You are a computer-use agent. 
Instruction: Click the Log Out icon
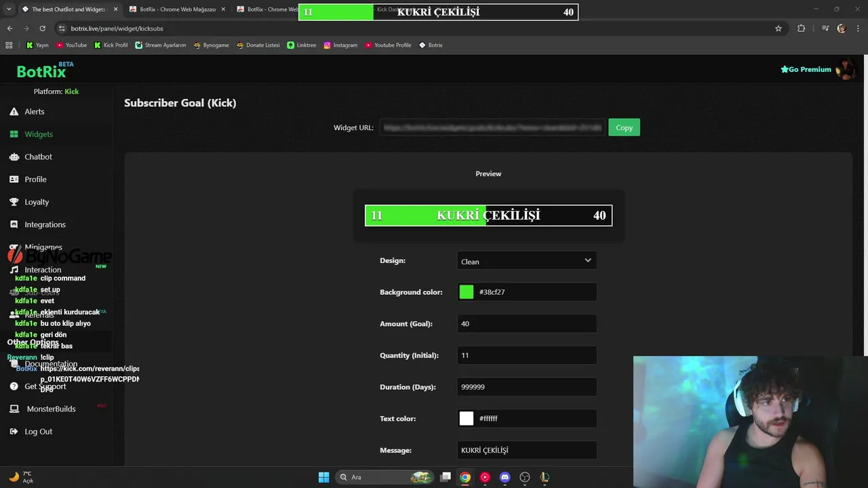click(x=14, y=432)
